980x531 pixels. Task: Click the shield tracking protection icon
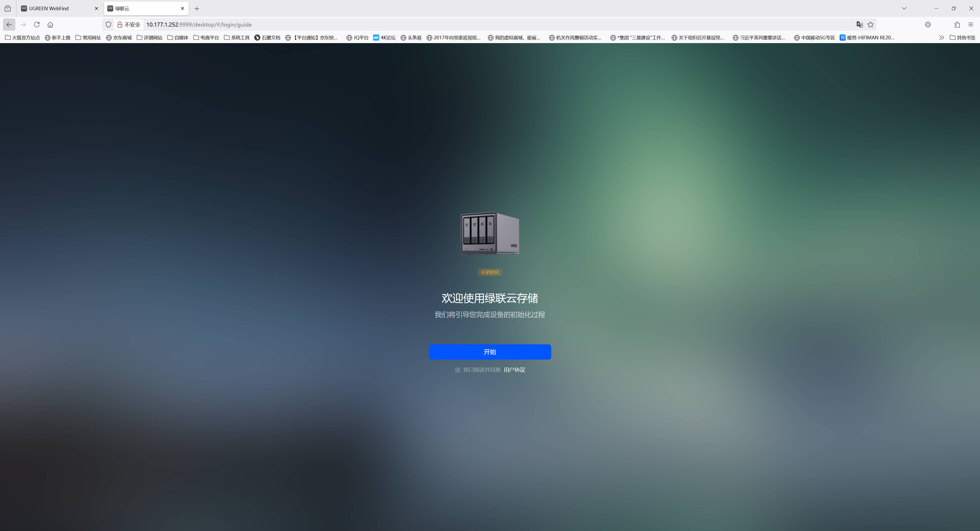pos(108,24)
